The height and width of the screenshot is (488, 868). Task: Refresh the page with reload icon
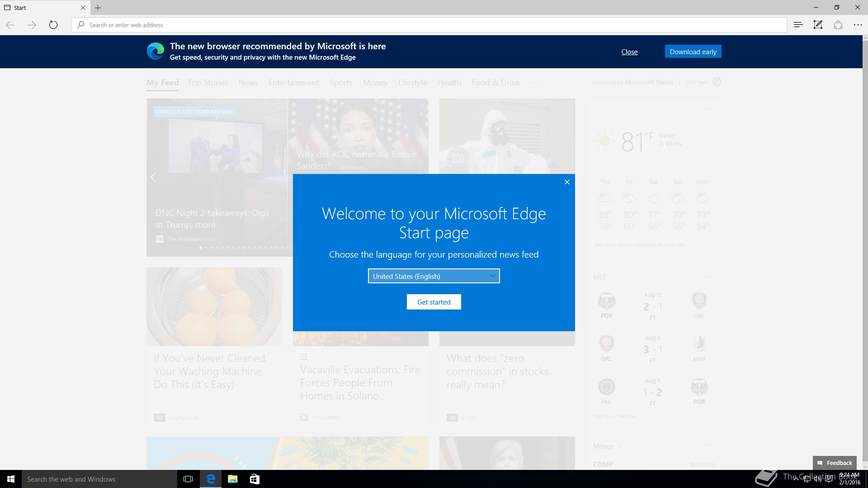[53, 25]
